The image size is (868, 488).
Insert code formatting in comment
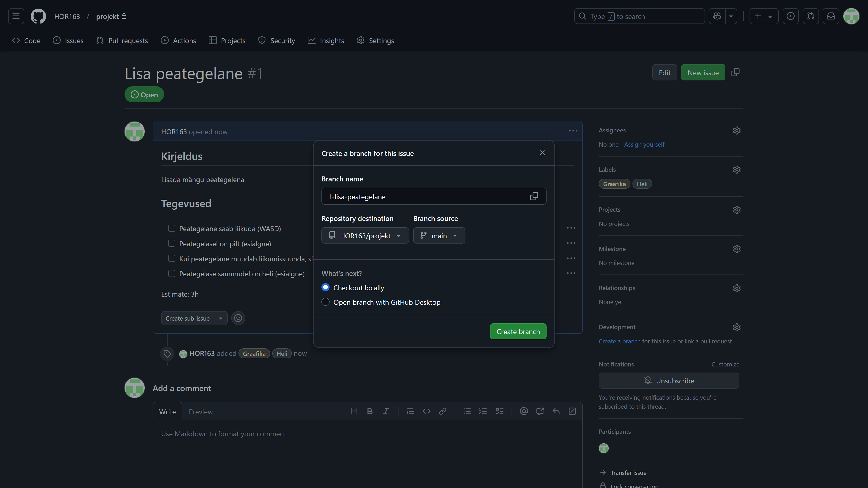(x=427, y=411)
